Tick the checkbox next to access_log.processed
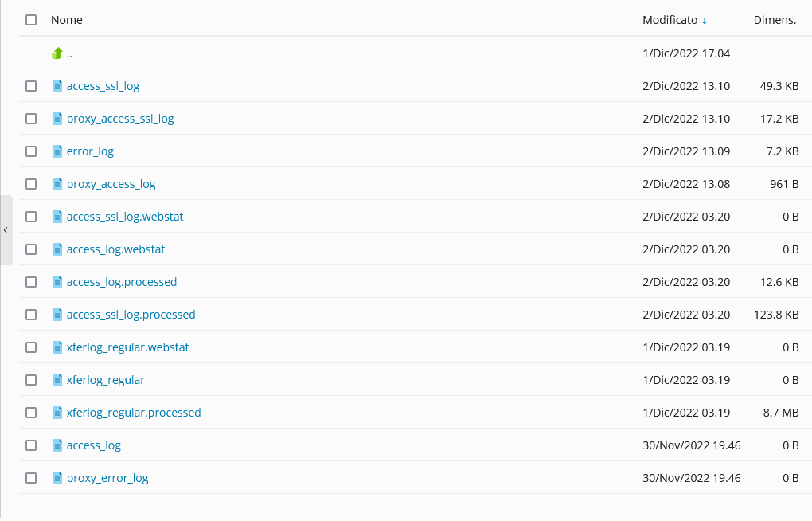The width and height of the screenshot is (812, 521). pos(31,282)
